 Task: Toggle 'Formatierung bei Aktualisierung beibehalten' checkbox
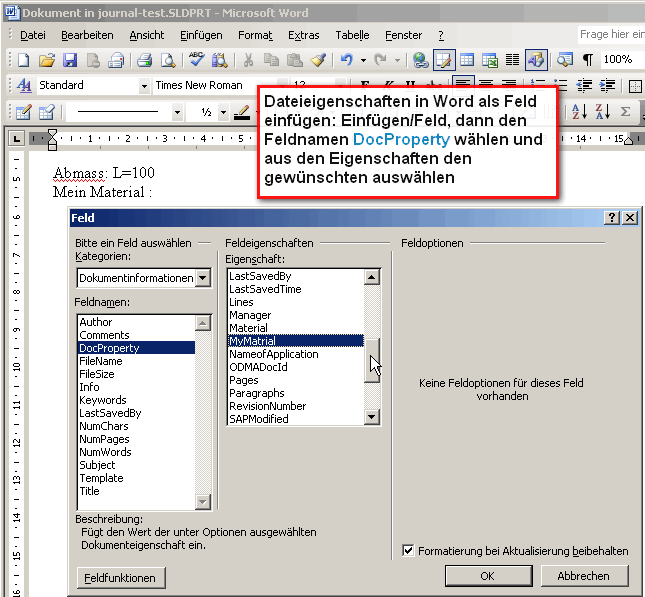[x=408, y=550]
